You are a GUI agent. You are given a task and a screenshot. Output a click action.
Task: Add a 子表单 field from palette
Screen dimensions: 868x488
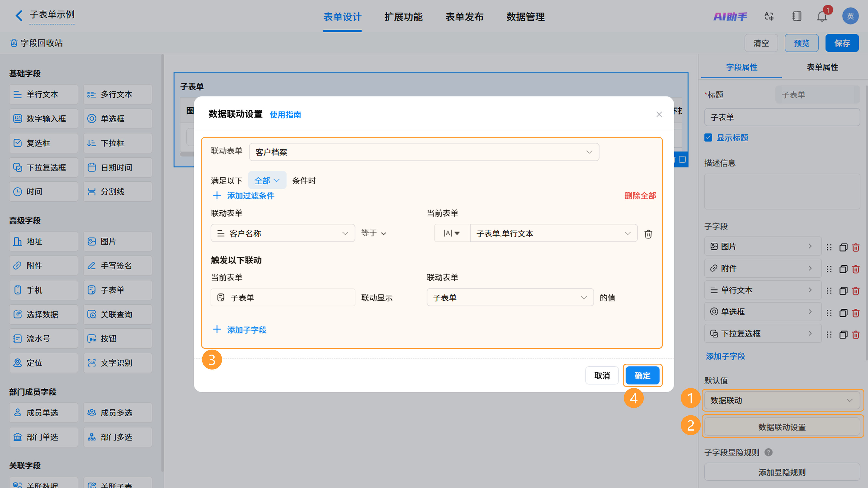click(x=118, y=290)
